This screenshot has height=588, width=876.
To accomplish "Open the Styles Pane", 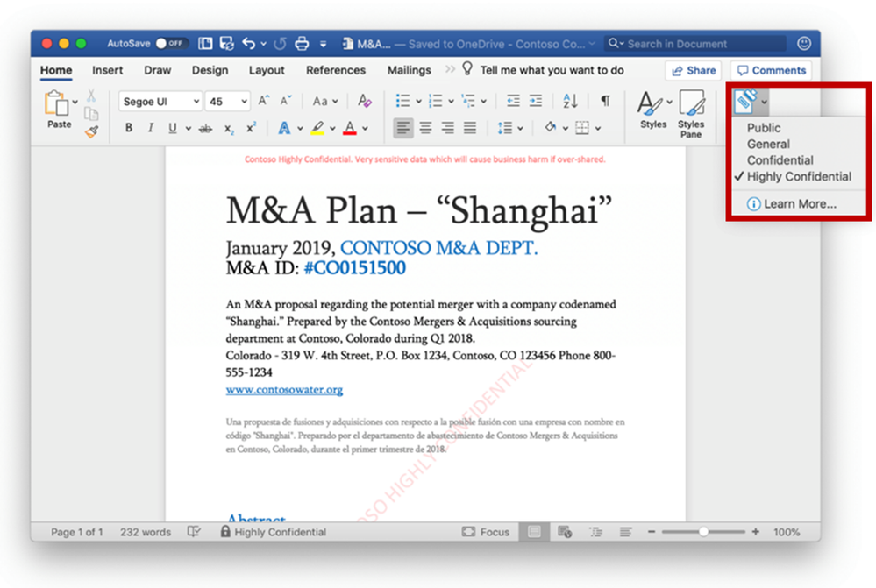I will coord(691,114).
